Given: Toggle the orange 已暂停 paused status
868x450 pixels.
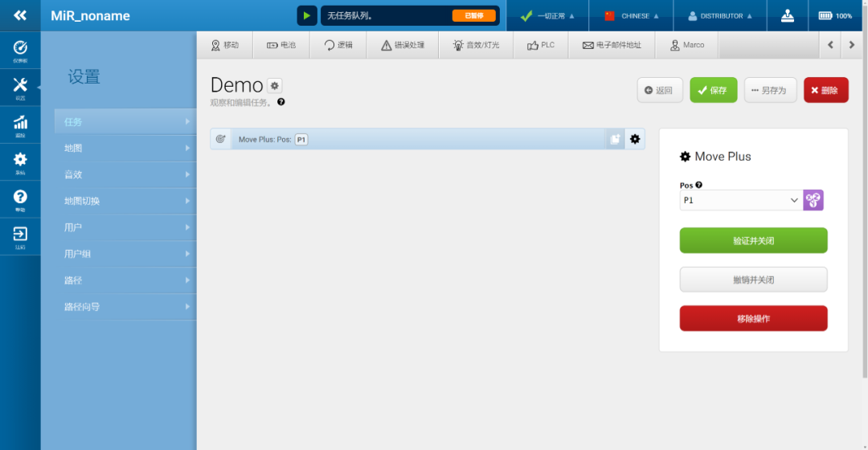Looking at the screenshot, I should 473,15.
